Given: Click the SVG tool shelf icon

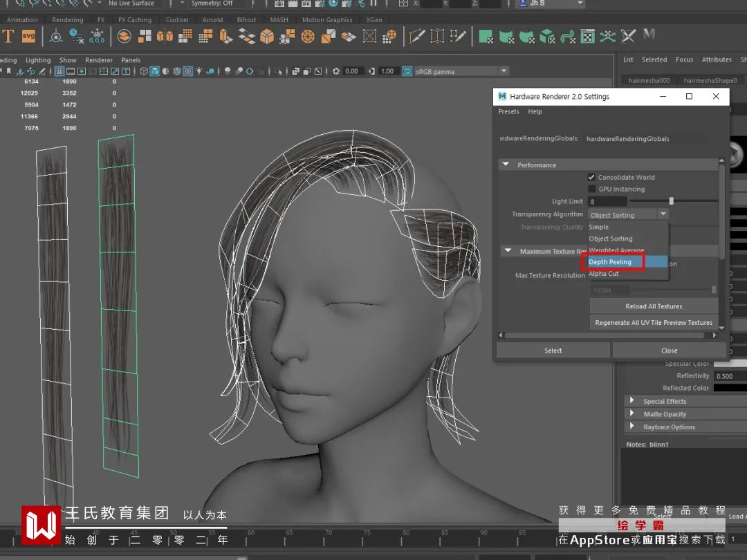Looking at the screenshot, I should pyautogui.click(x=28, y=36).
